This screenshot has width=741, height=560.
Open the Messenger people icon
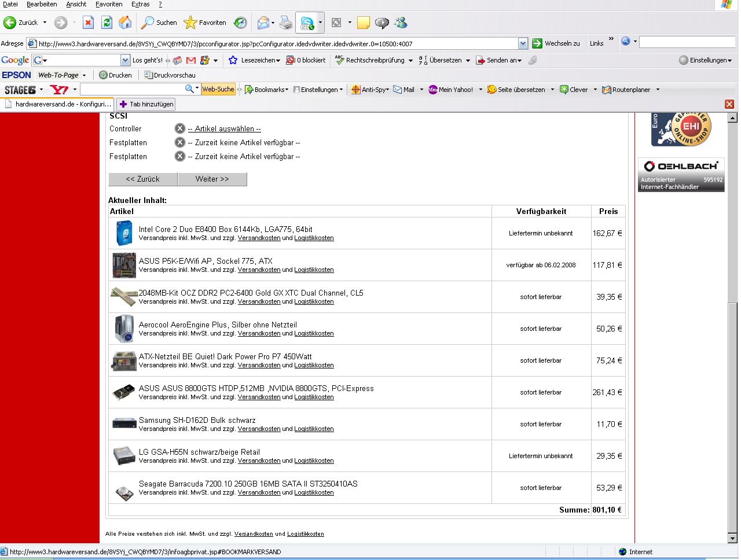pos(401,23)
